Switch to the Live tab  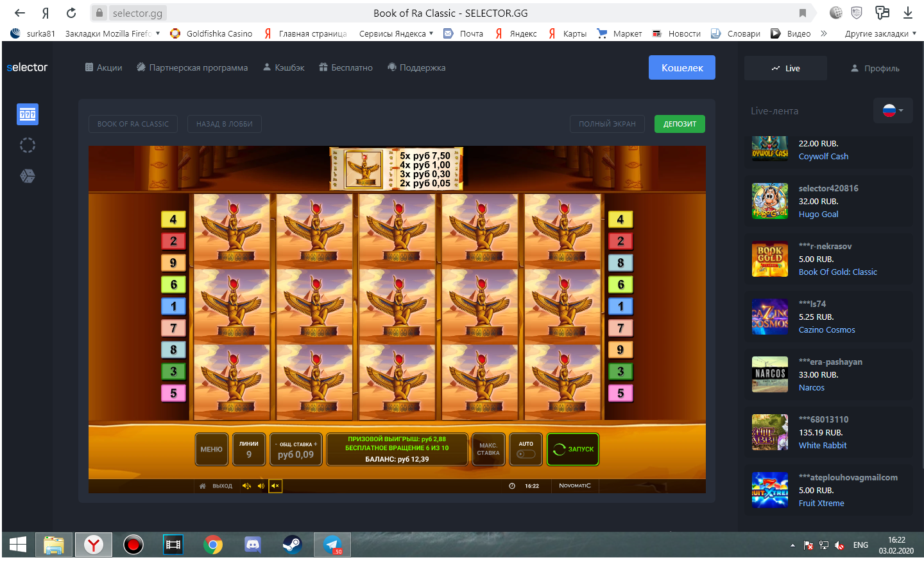786,68
